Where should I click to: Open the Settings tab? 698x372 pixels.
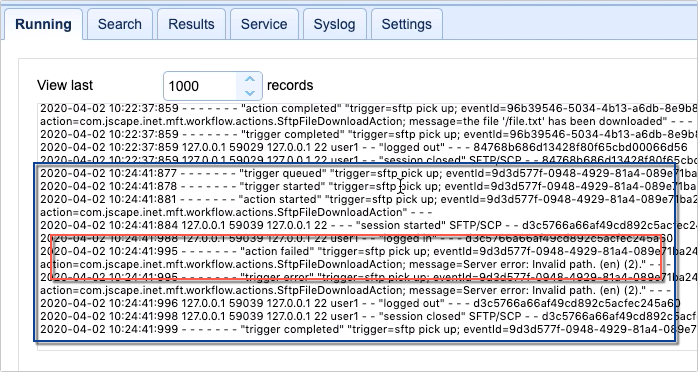(x=406, y=24)
